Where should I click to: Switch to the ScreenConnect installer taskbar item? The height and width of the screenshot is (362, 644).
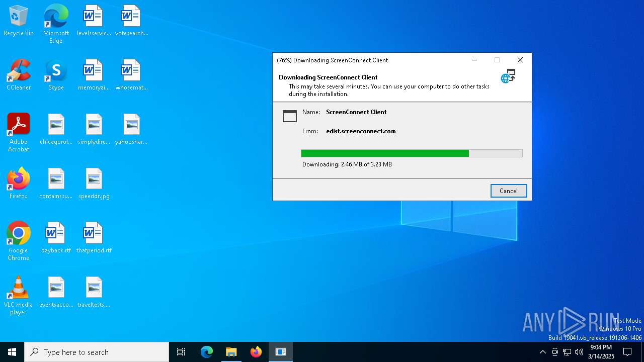281,352
